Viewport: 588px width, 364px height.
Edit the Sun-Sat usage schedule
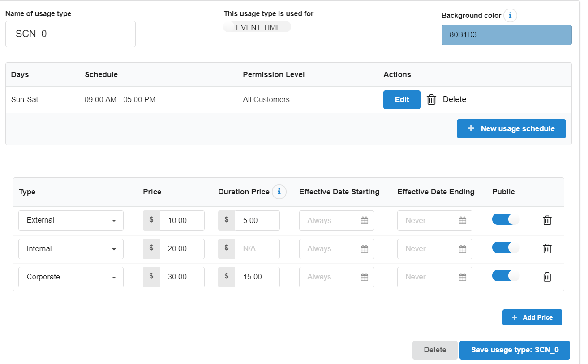(x=402, y=99)
